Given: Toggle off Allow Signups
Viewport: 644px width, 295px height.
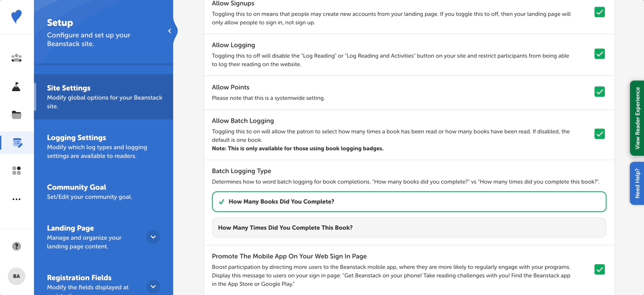Looking at the screenshot, I should 599,12.
